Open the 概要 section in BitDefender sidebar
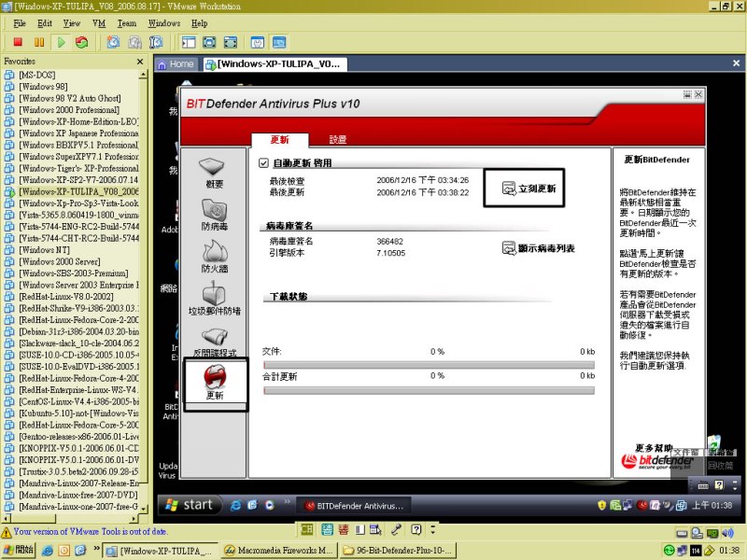 [215, 173]
